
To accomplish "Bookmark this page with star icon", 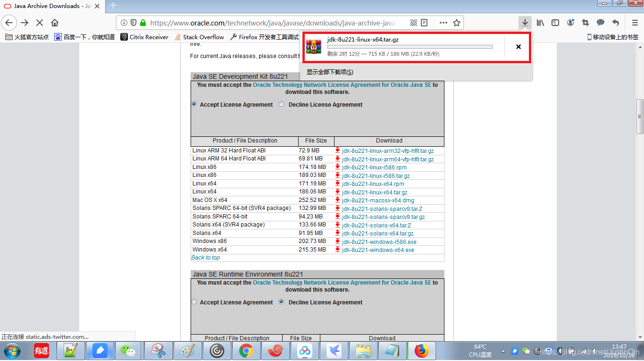I will (456, 23).
